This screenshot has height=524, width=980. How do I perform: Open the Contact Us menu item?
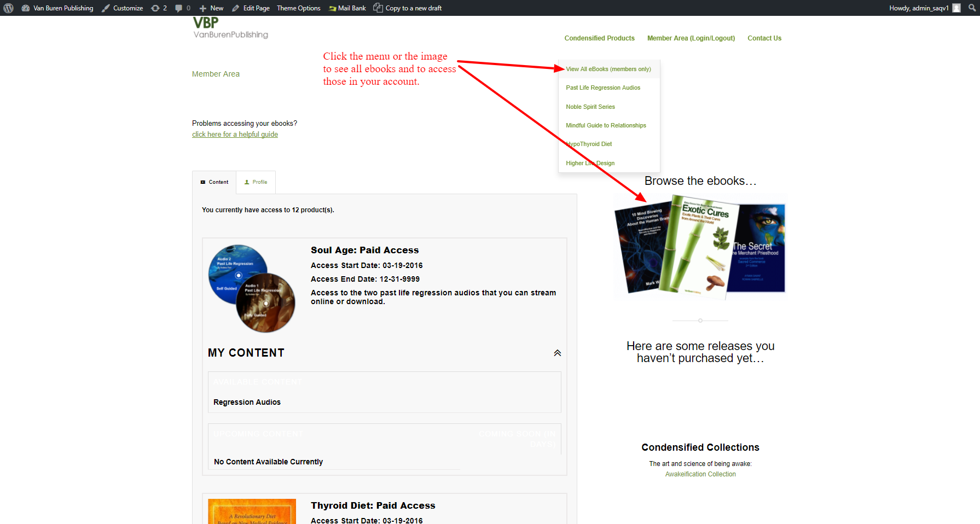click(x=764, y=38)
